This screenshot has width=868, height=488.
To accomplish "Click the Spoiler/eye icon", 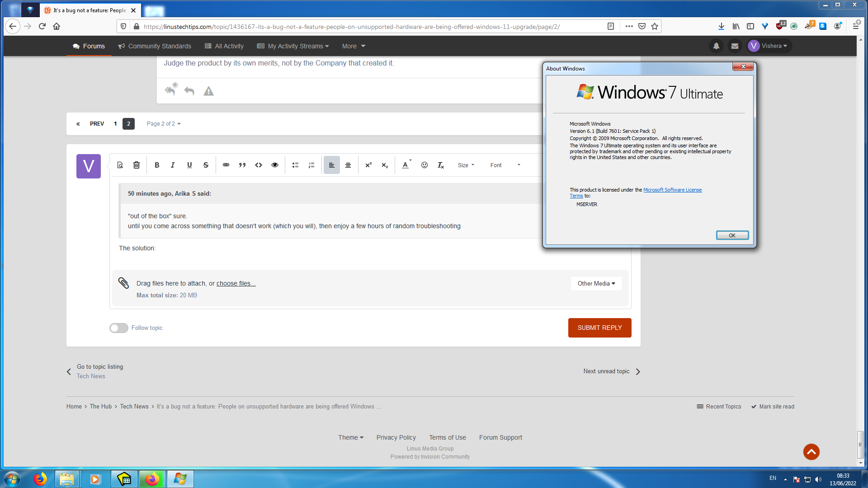I will click(x=275, y=165).
